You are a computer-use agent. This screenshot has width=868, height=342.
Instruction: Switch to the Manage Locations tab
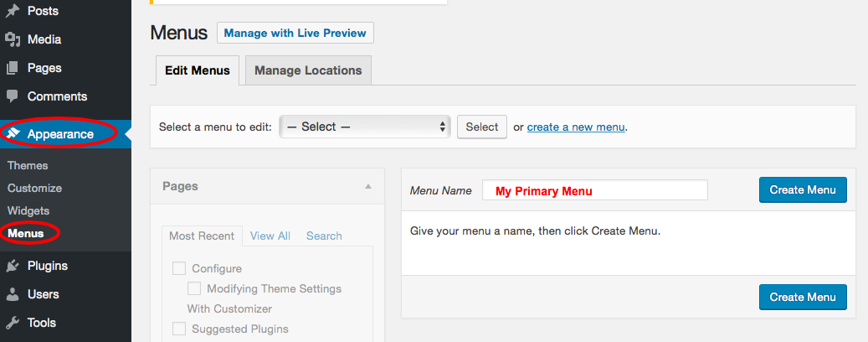tap(308, 70)
